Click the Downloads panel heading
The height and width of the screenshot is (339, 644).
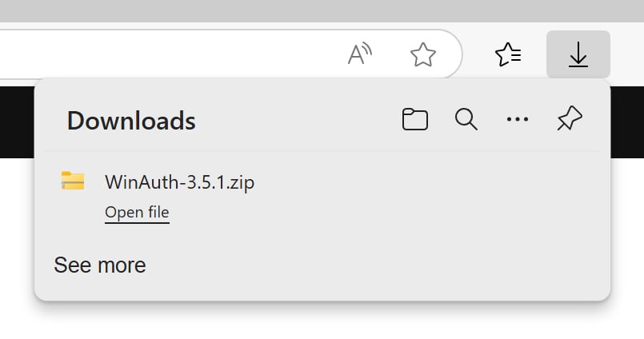pyautogui.click(x=131, y=121)
